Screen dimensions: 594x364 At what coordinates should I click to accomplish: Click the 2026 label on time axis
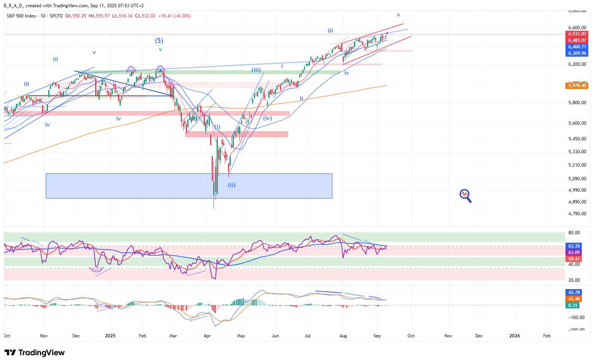pyautogui.click(x=514, y=336)
